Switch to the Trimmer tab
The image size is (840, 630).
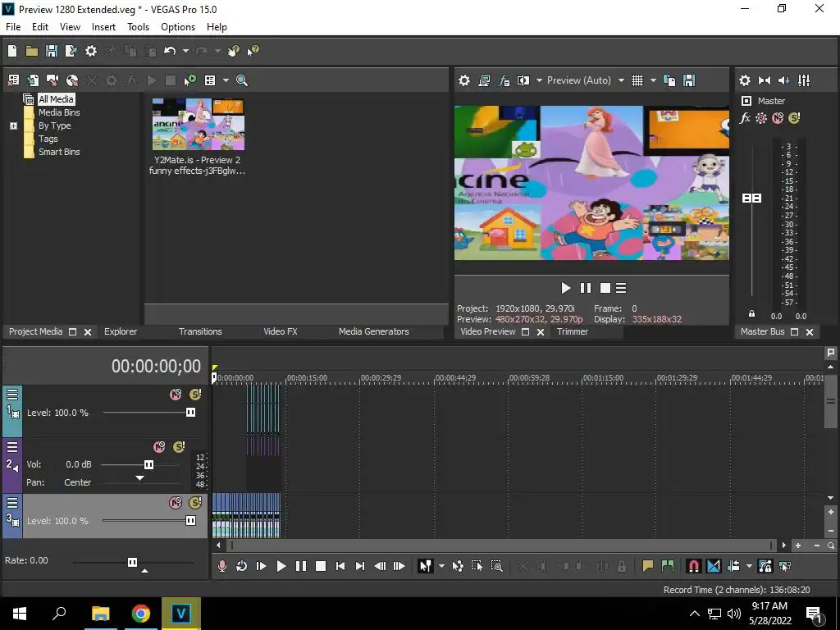click(572, 331)
